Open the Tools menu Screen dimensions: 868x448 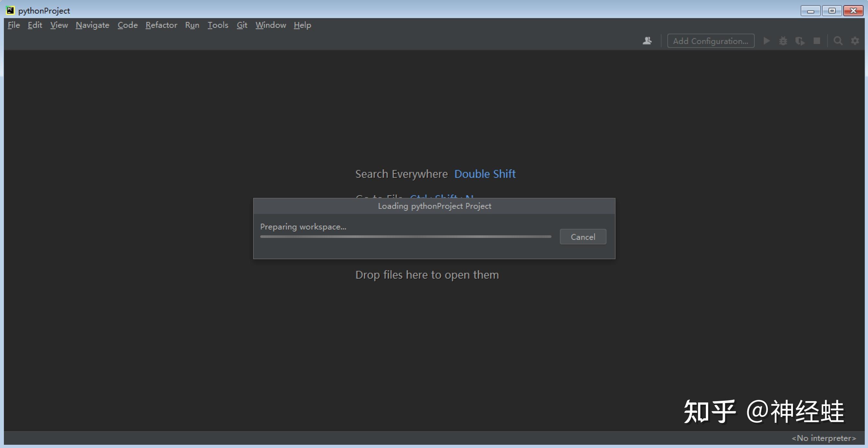point(218,25)
